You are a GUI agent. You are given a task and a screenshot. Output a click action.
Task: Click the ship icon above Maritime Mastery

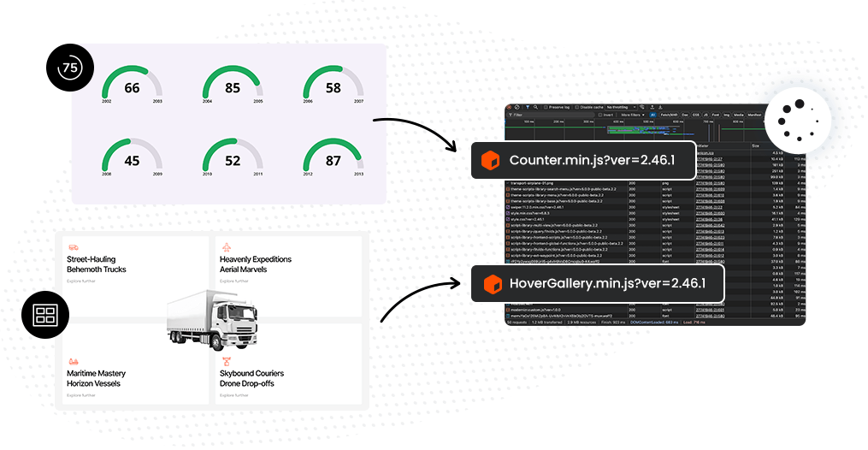click(x=73, y=361)
